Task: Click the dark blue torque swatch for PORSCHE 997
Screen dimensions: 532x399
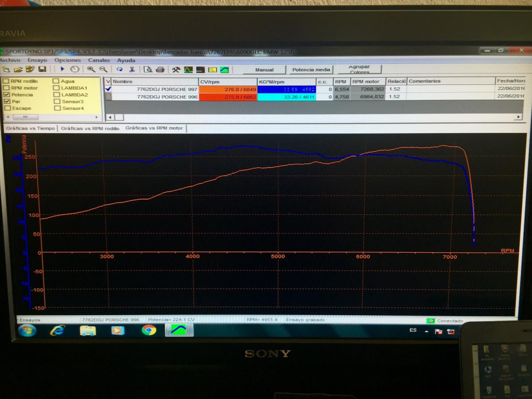Action: (x=286, y=89)
